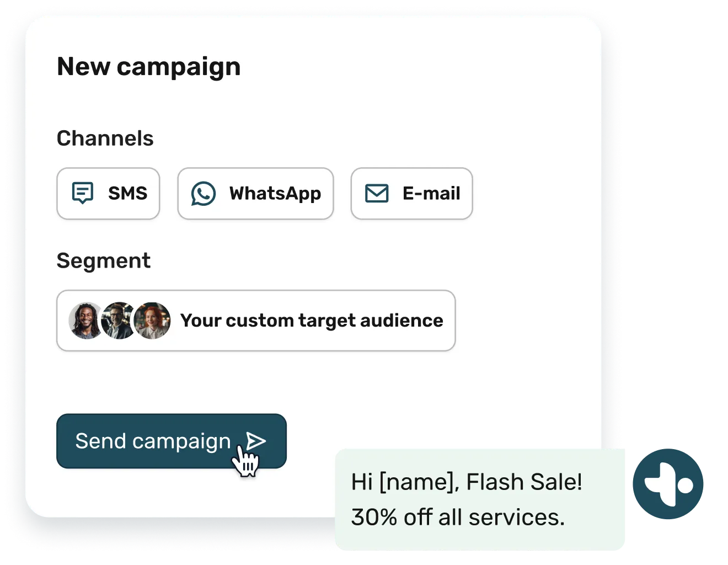The height and width of the screenshot is (565, 728).
Task: Open the Channels section
Action: point(105,138)
